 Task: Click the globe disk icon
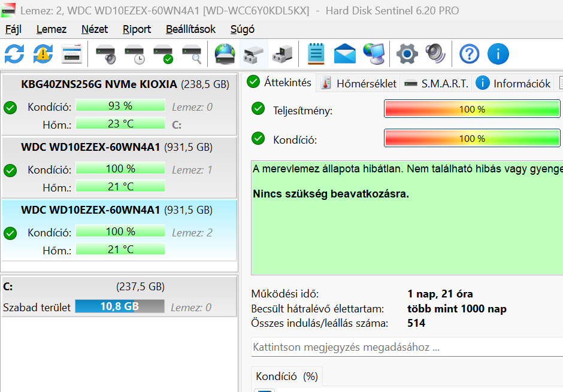pos(225,54)
